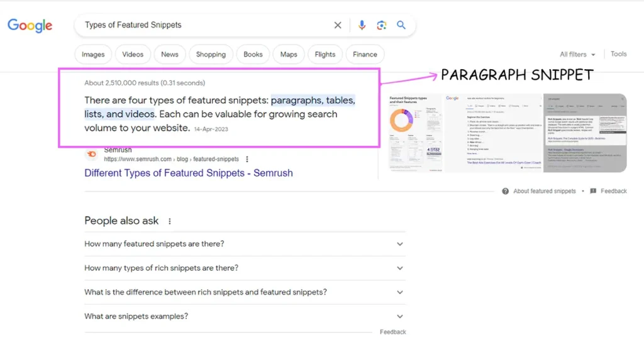
Task: Open Different Types of Featured Snippets - Semrush link
Action: (189, 173)
